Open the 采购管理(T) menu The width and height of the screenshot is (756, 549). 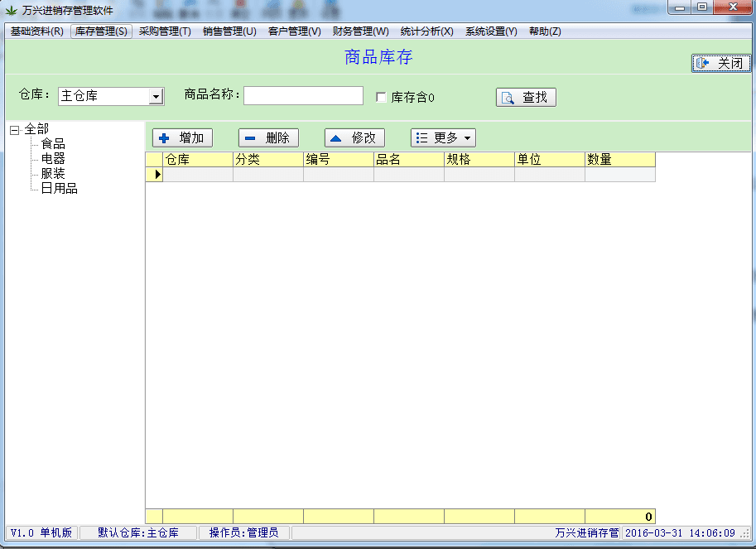point(165,31)
